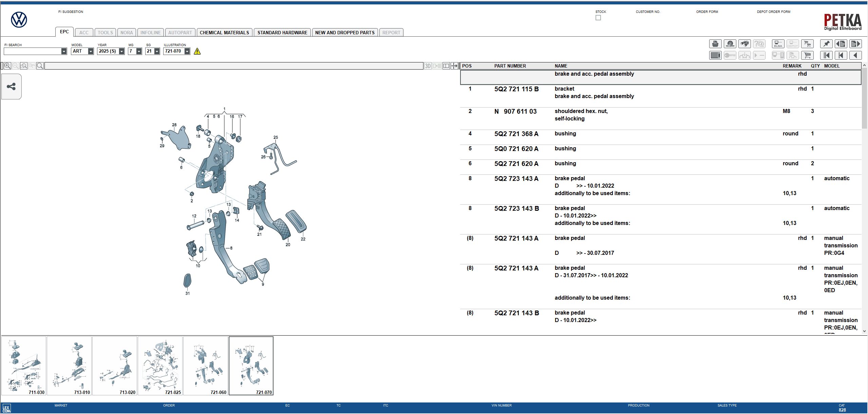This screenshot has width=868, height=414.
Task: Click the split panel layout icon
Action: click(446, 66)
